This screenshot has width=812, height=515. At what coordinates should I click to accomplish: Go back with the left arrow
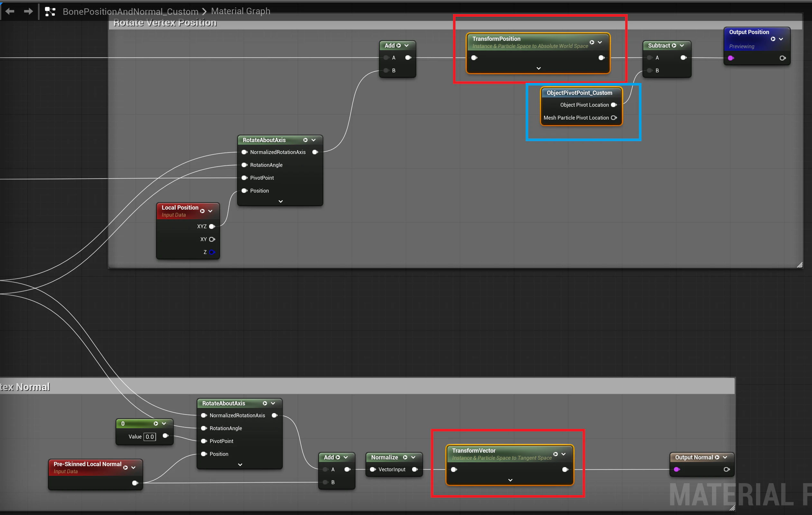(10, 11)
